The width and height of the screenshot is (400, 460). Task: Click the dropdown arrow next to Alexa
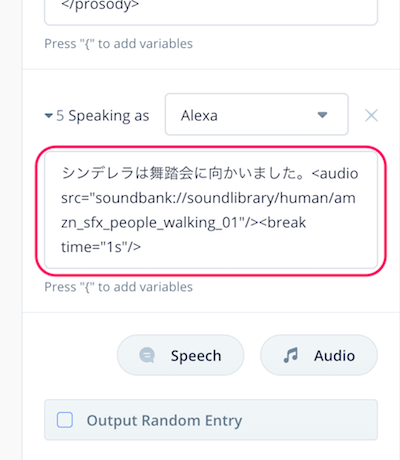322,115
